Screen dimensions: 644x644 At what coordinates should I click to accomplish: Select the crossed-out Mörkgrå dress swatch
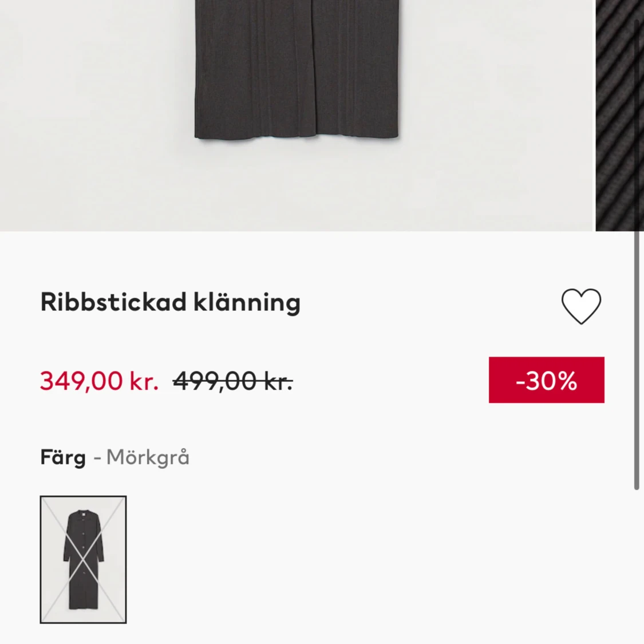pos(84,559)
